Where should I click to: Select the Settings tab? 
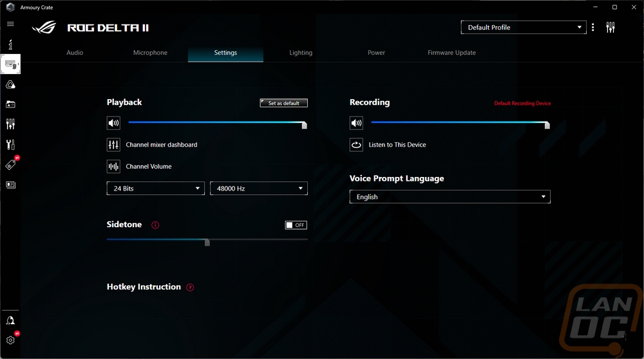click(225, 53)
